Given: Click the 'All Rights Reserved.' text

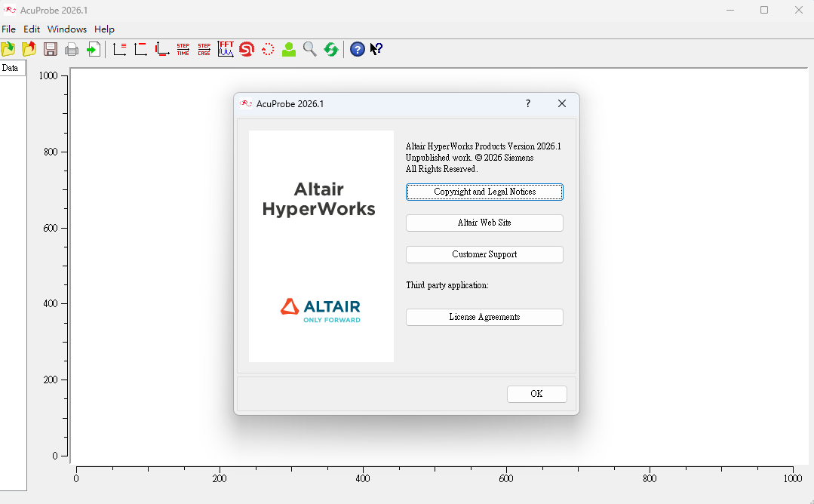Looking at the screenshot, I should [442, 169].
